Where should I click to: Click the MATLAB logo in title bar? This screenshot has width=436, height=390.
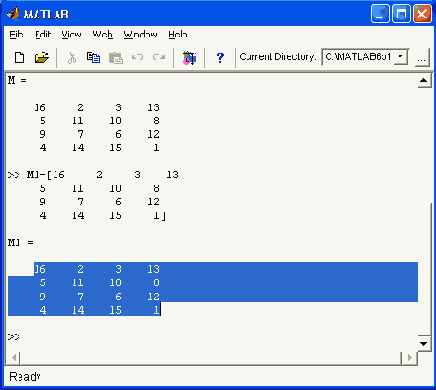click(x=13, y=14)
